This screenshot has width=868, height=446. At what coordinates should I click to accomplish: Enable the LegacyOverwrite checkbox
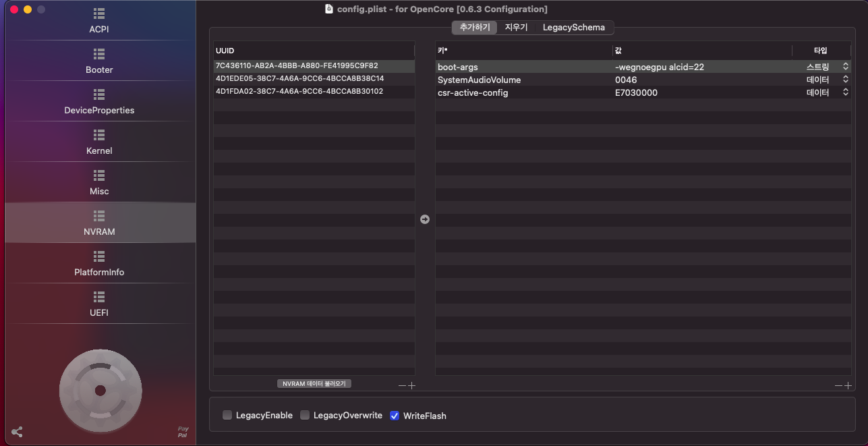coord(305,415)
